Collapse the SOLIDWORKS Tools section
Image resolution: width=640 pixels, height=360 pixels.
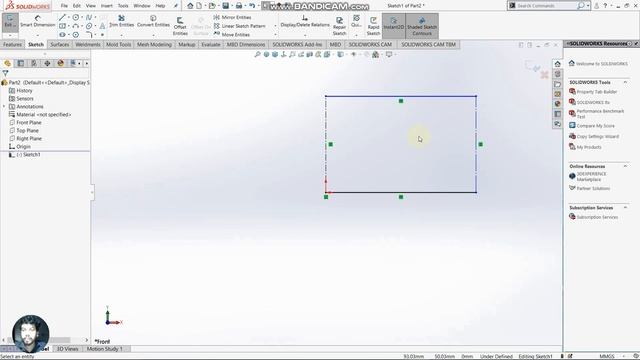pyautogui.click(x=625, y=82)
